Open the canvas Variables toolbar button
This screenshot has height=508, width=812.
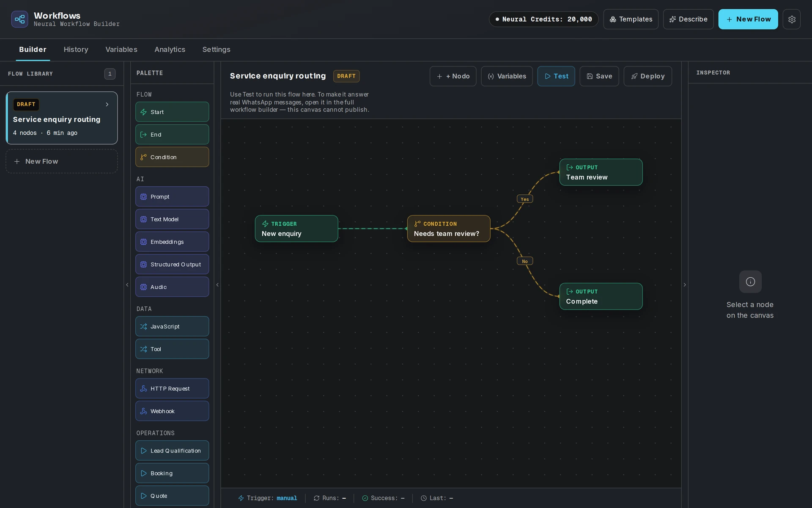pyautogui.click(x=507, y=76)
